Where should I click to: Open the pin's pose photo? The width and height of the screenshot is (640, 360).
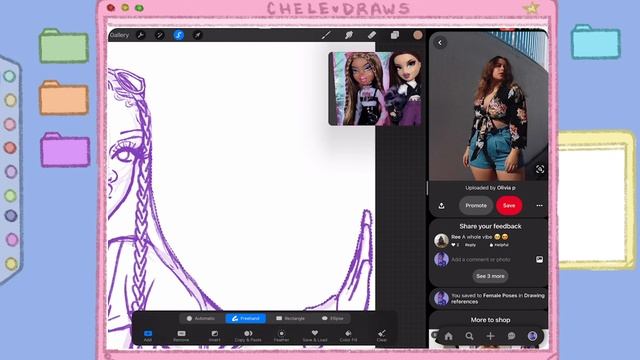tap(488, 106)
